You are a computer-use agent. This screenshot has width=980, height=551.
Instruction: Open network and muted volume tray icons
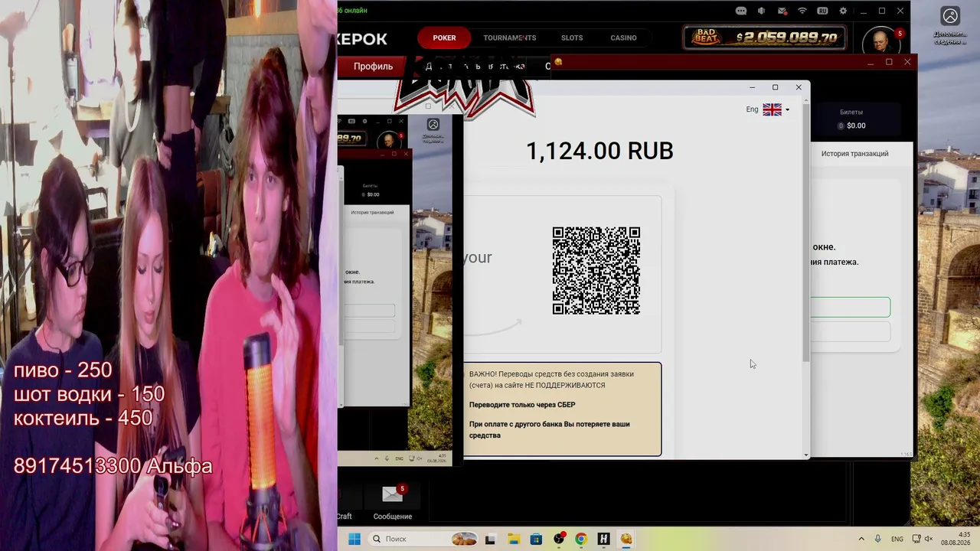[x=923, y=540]
